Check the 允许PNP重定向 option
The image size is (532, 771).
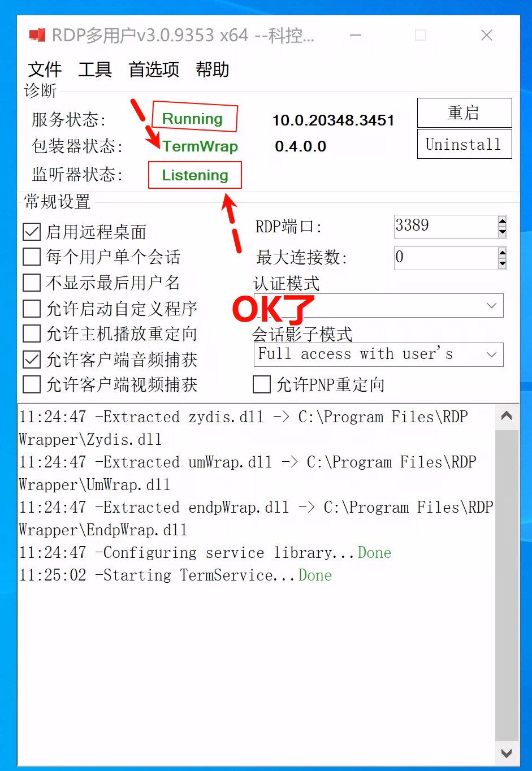(262, 385)
